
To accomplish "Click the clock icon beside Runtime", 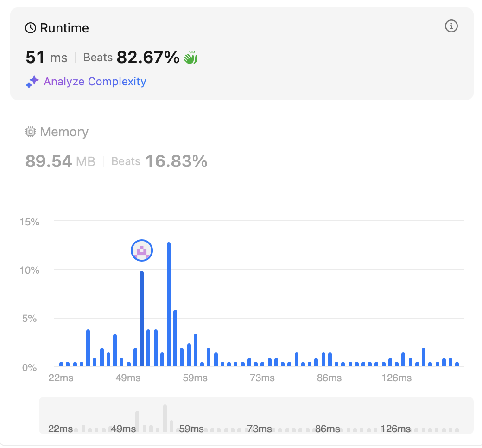I will click(31, 28).
